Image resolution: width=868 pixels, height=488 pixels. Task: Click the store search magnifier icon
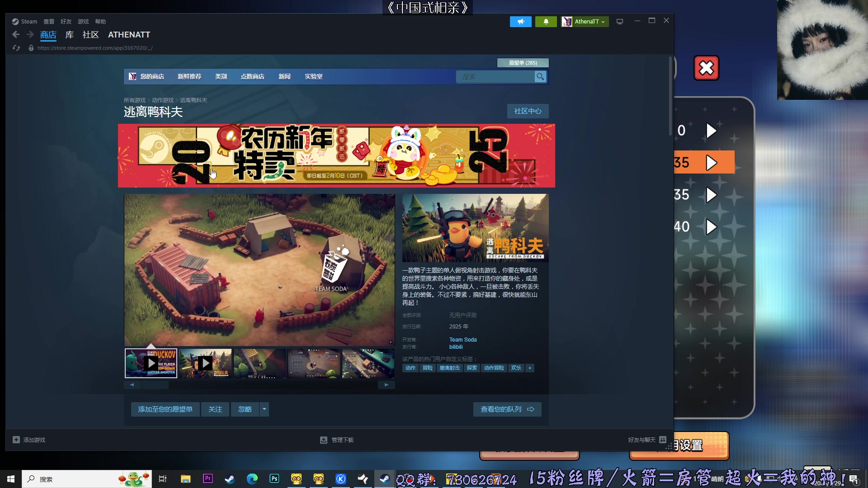tap(540, 77)
